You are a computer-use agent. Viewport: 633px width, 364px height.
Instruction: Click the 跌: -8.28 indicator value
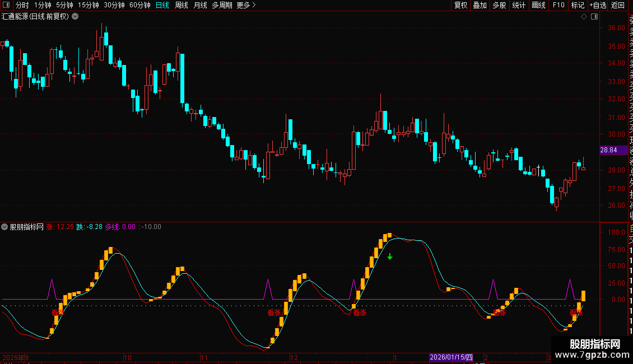click(x=90, y=227)
